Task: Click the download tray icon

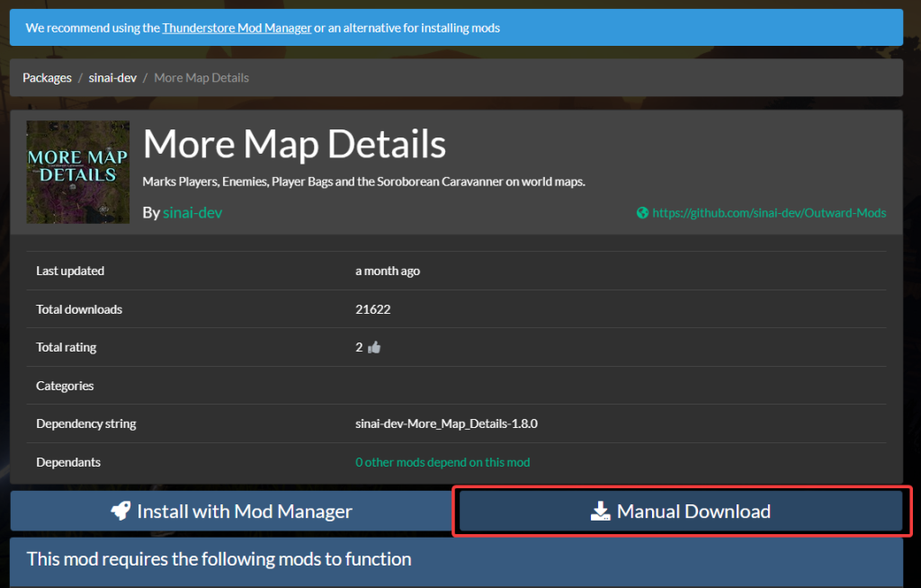Action: [x=600, y=511]
